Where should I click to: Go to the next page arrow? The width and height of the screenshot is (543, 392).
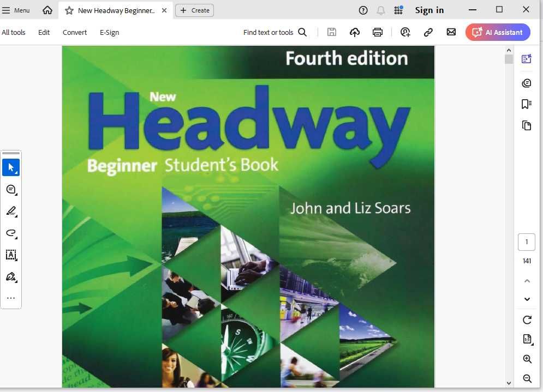point(527,299)
